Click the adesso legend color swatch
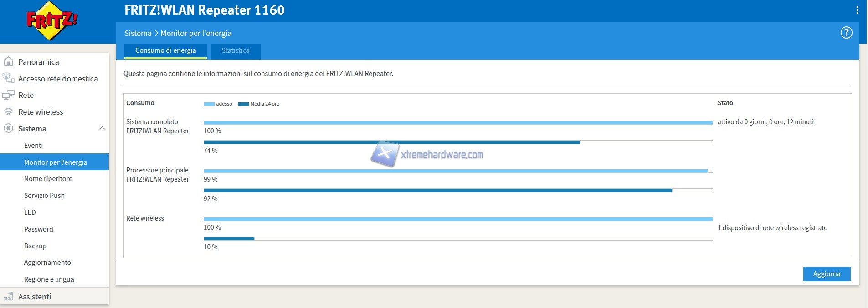Screen dimensions: 868x308 click(209, 104)
